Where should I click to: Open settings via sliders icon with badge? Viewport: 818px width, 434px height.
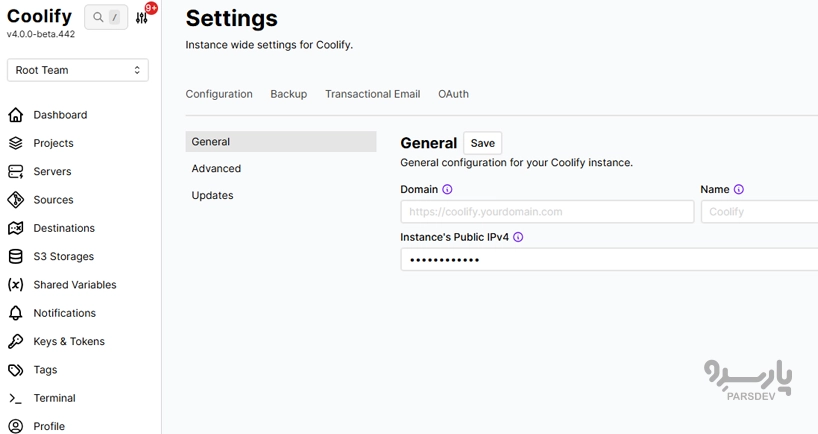142,17
